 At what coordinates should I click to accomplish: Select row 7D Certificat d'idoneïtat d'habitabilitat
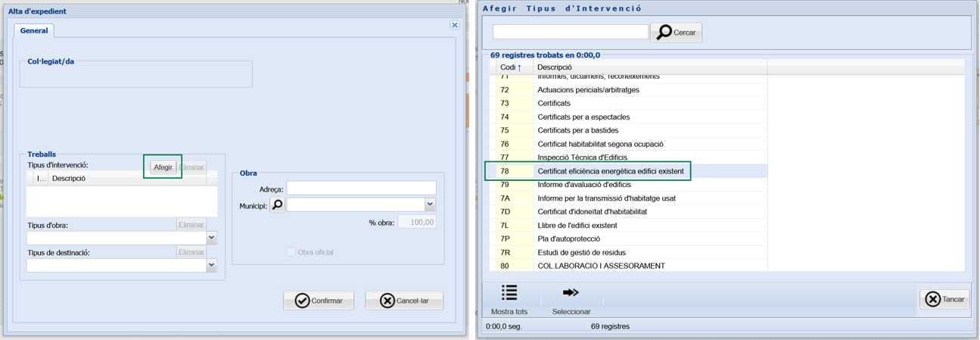point(628,212)
